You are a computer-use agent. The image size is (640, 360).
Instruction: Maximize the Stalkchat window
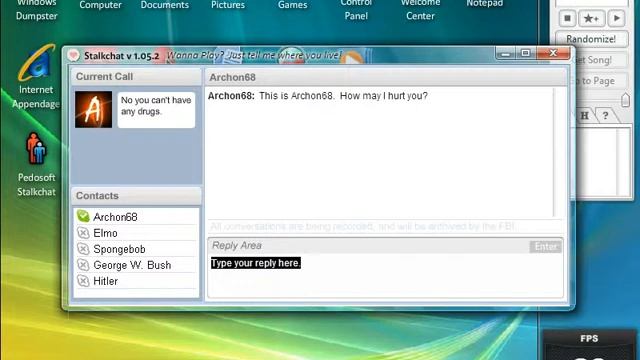coord(526,53)
